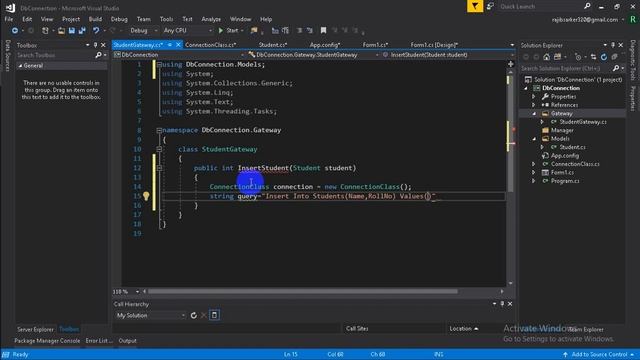Select Program.cs in Solution Explorer
This screenshot has width=640, height=360.
[565, 181]
